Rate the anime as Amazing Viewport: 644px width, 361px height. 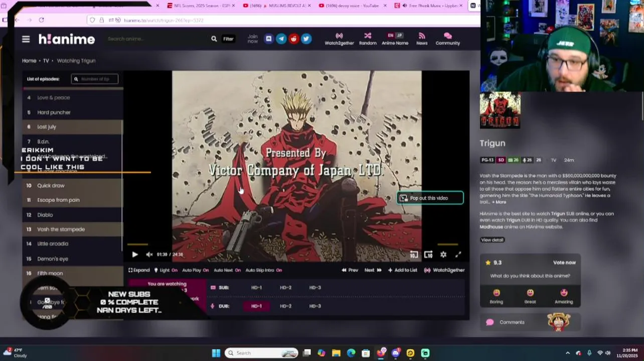tap(564, 296)
